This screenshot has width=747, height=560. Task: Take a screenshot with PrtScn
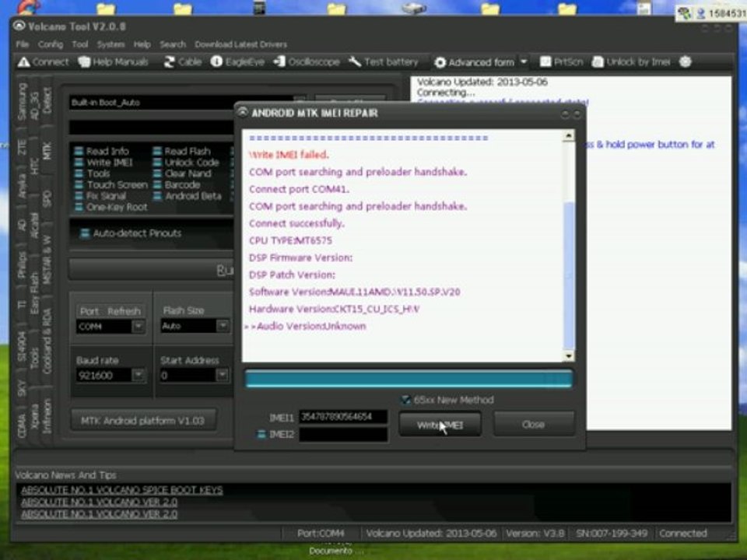click(x=561, y=62)
